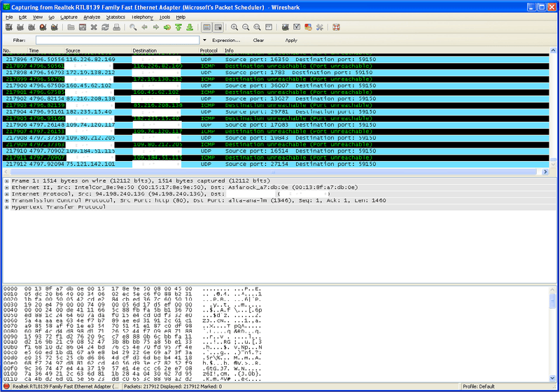Open the Analyze menu
Screen dimensions: 560x392
coord(92,16)
